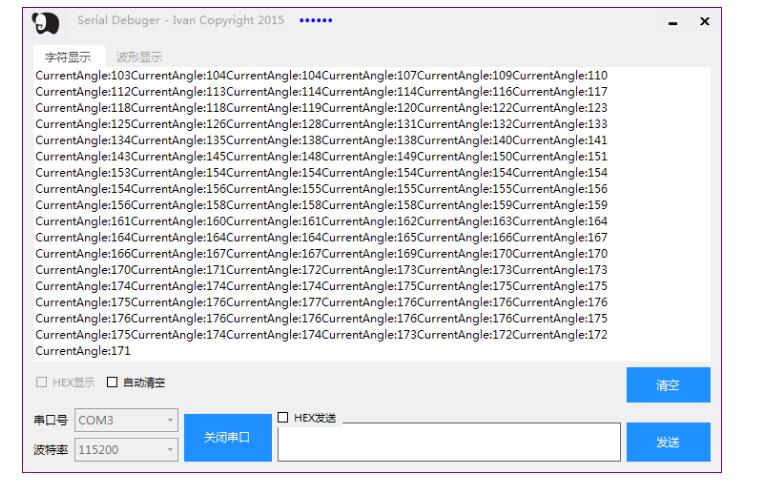
Task: Toggle the HEX显示 checkbox
Action: 41,382
